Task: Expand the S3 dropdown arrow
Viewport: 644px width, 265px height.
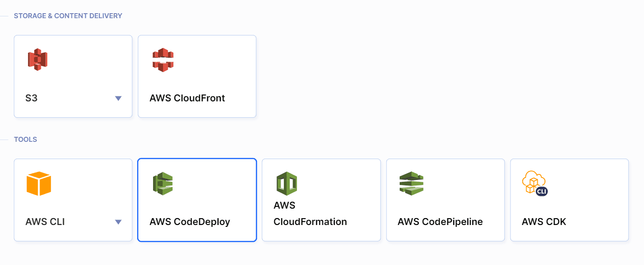Action: pyautogui.click(x=119, y=97)
